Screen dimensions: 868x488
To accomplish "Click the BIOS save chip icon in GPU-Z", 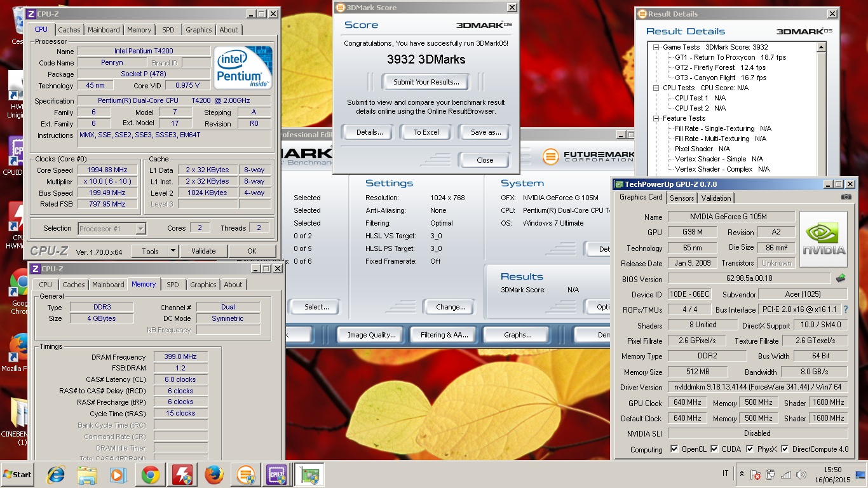I will point(840,278).
